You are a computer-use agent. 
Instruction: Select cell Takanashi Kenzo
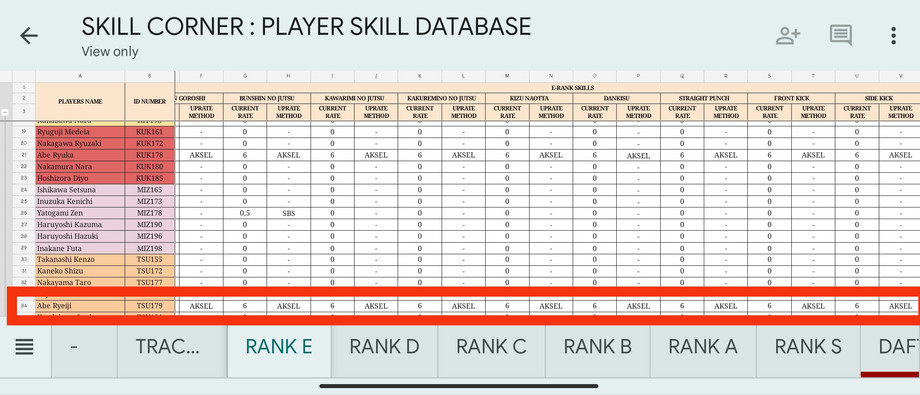(x=80, y=259)
